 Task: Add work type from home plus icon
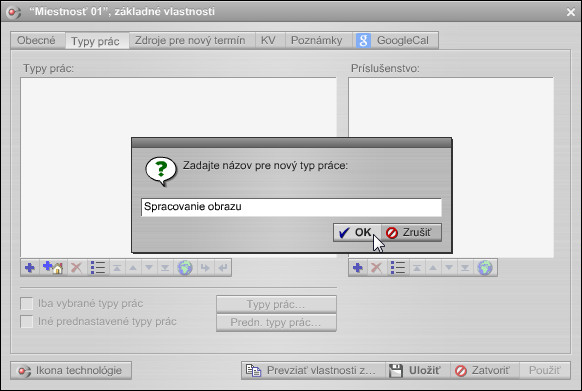(x=53, y=267)
